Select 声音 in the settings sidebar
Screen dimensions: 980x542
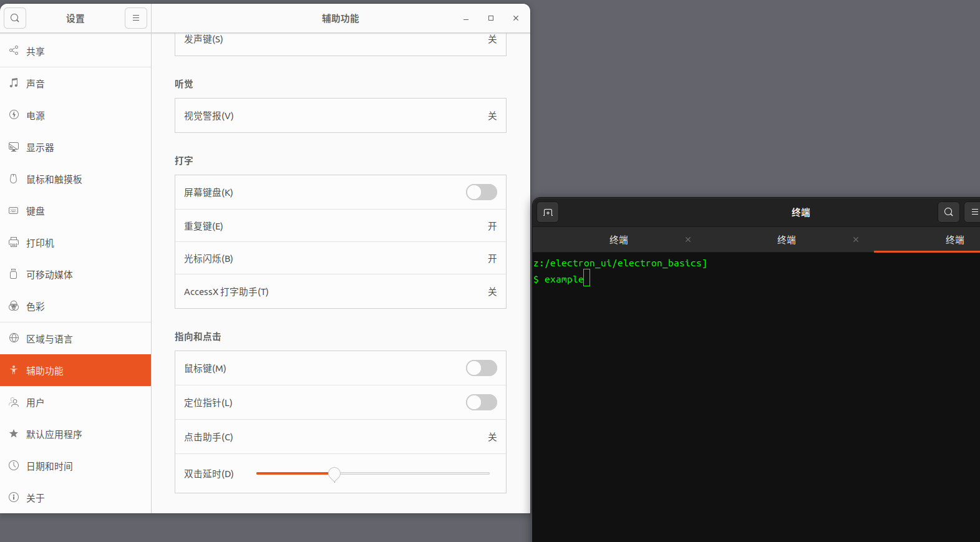75,84
